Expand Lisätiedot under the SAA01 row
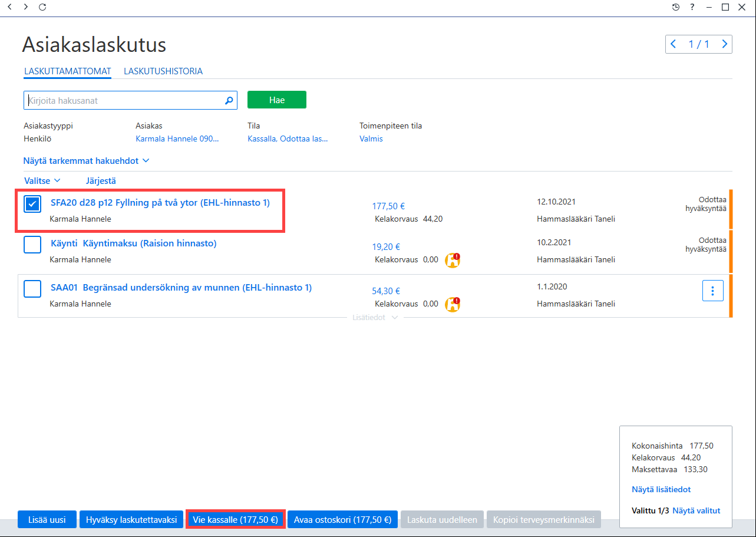756x537 pixels. [376, 317]
